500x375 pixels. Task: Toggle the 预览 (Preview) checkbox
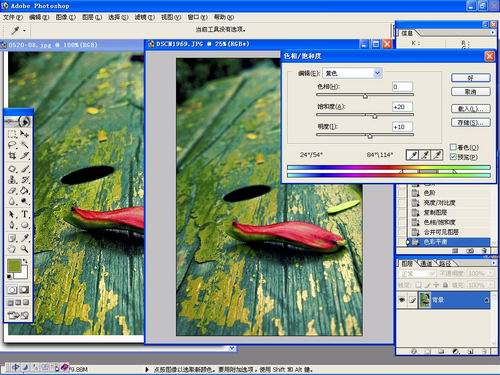click(453, 156)
